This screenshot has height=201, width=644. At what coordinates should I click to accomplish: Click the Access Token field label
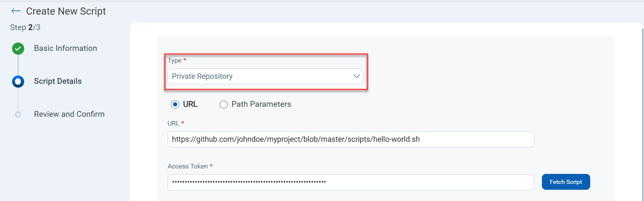188,166
